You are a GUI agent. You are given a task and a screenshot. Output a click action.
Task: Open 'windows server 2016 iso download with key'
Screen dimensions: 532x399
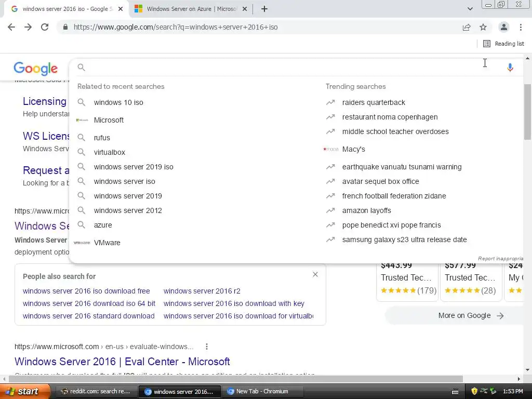tap(234, 303)
